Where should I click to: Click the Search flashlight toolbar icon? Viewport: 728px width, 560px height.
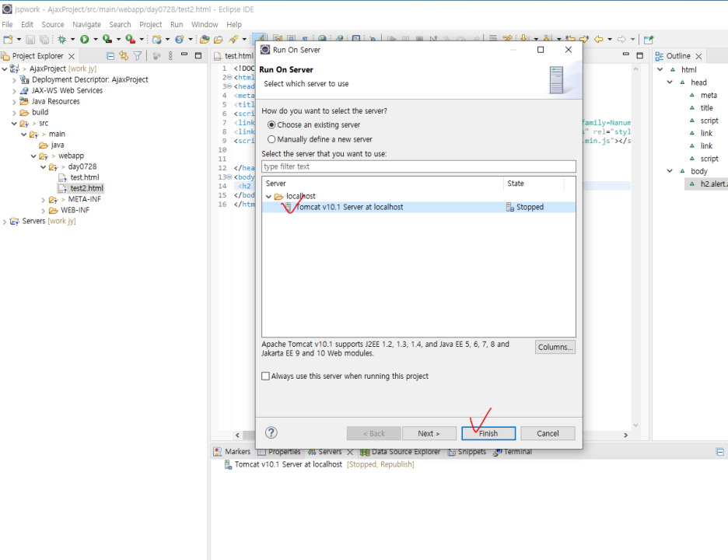(233, 40)
